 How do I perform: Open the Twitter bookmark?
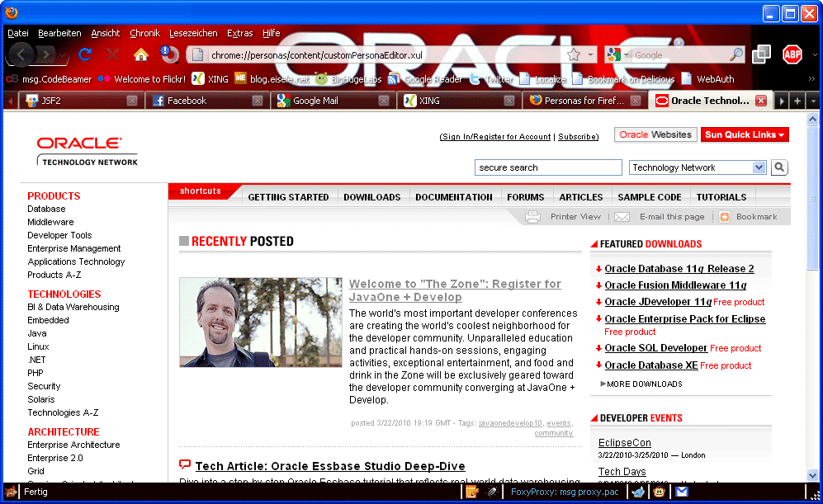tap(491, 79)
